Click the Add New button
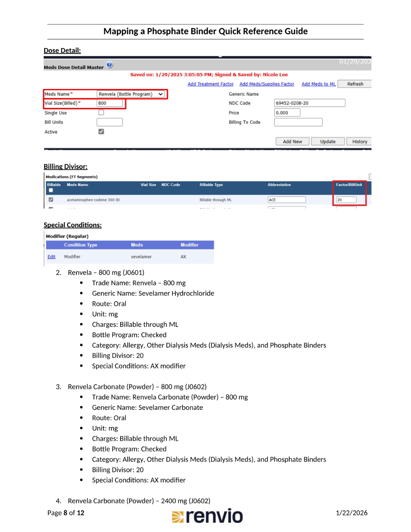Viewport: 411px width, 532px height. click(x=292, y=141)
